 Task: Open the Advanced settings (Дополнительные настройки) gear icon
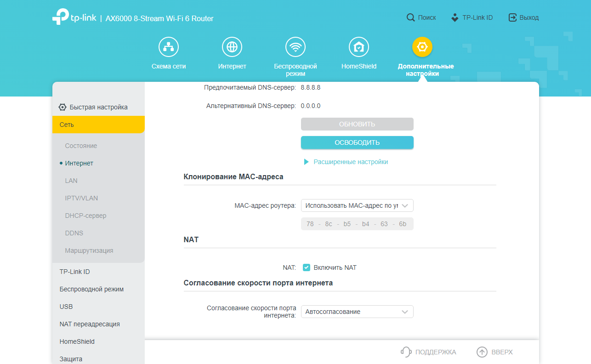(422, 47)
